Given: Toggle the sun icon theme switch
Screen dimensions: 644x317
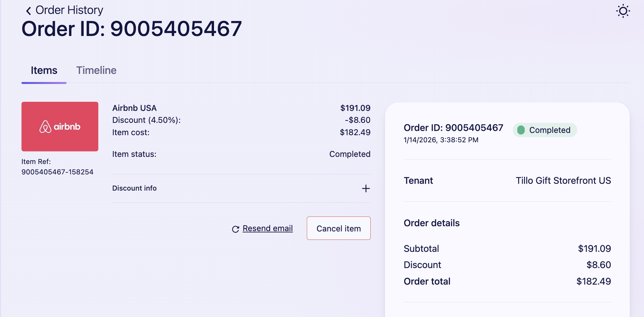Looking at the screenshot, I should (x=623, y=11).
